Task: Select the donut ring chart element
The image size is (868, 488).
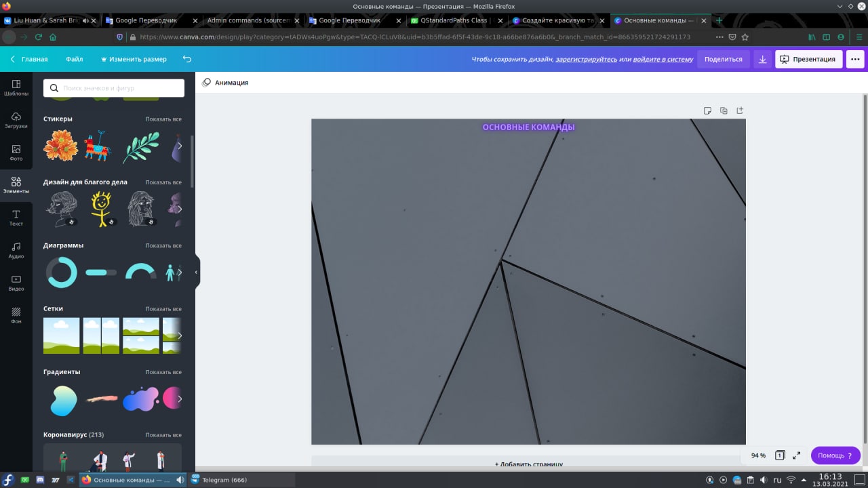Action: click(x=62, y=272)
